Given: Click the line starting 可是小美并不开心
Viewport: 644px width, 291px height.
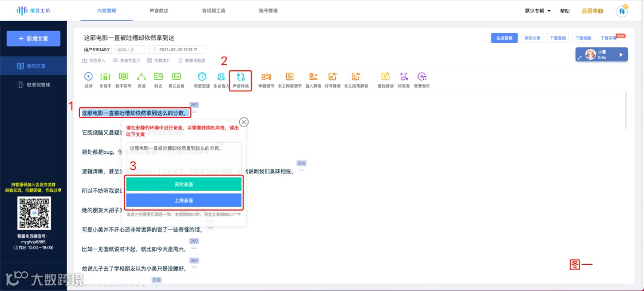Looking at the screenshot, I should tap(143, 230).
